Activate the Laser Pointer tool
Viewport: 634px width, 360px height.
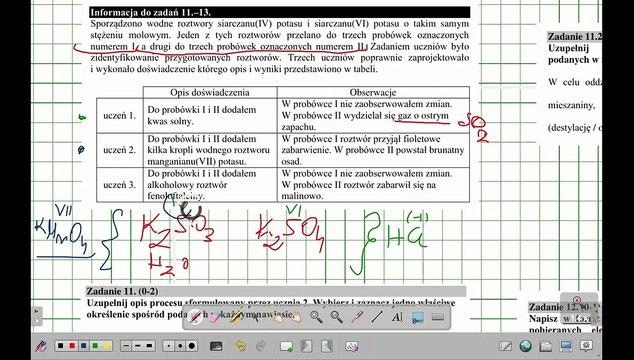click(x=357, y=317)
